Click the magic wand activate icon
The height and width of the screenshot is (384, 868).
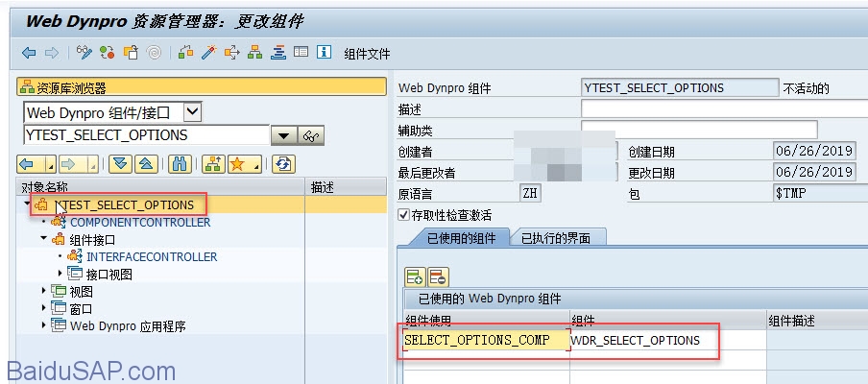coord(207,53)
